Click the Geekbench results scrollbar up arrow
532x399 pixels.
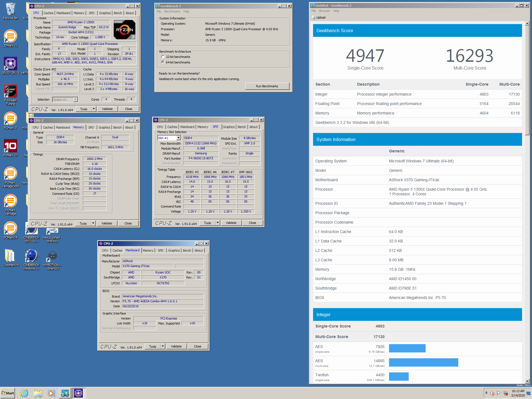[527, 24]
